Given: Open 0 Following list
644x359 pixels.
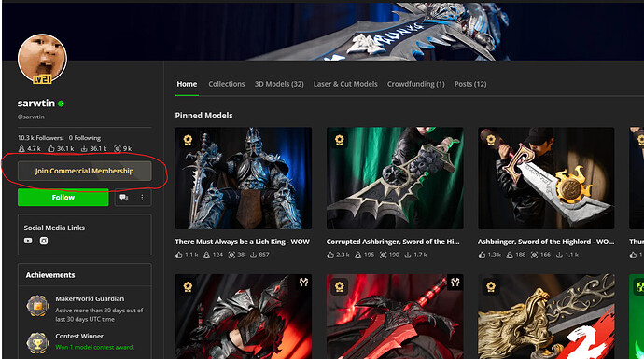Looking at the screenshot, I should tap(85, 138).
